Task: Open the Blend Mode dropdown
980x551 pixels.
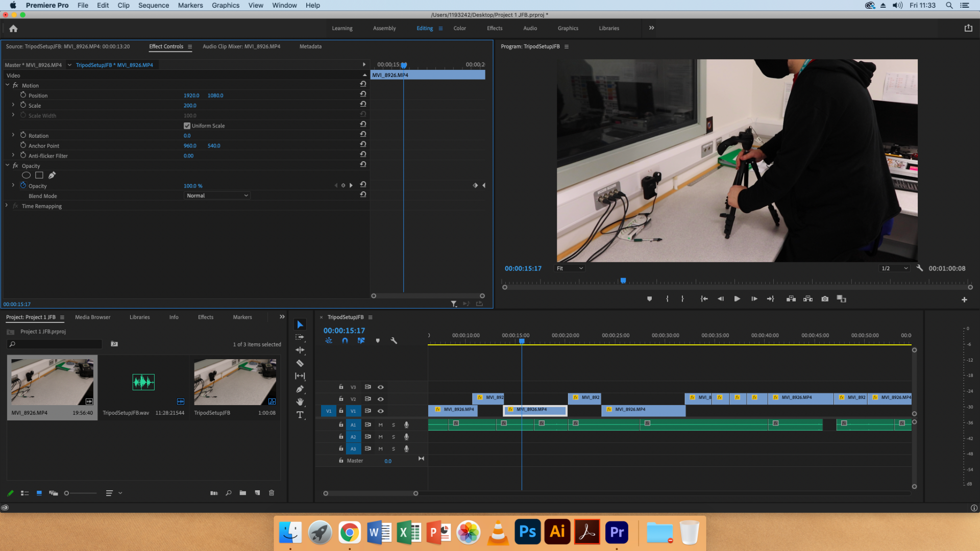Action: click(x=217, y=195)
